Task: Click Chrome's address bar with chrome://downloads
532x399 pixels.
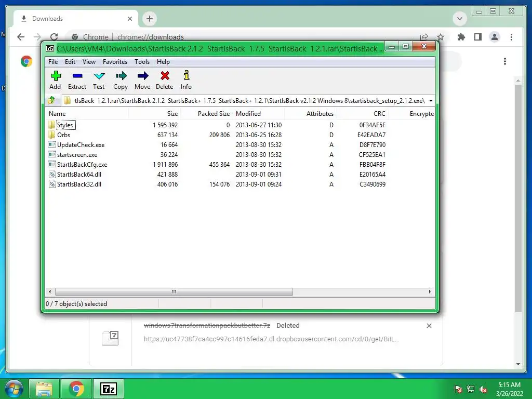Action: (150, 37)
